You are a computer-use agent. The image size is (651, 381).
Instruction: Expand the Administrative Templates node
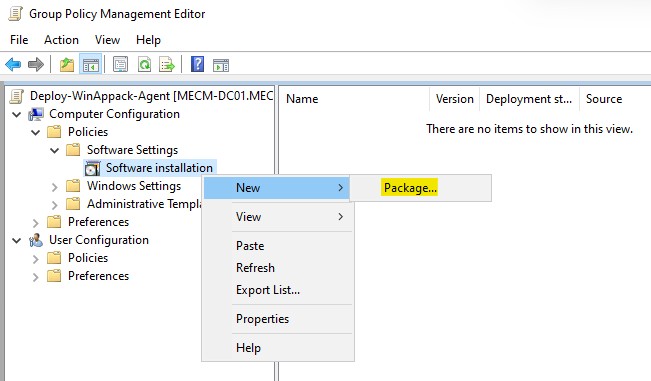[x=54, y=205]
